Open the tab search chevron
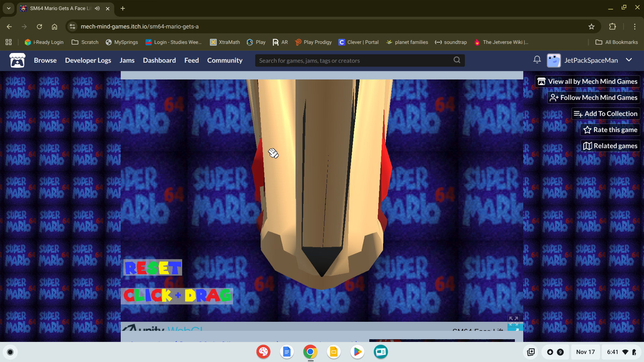644x362 pixels. pos(8,8)
